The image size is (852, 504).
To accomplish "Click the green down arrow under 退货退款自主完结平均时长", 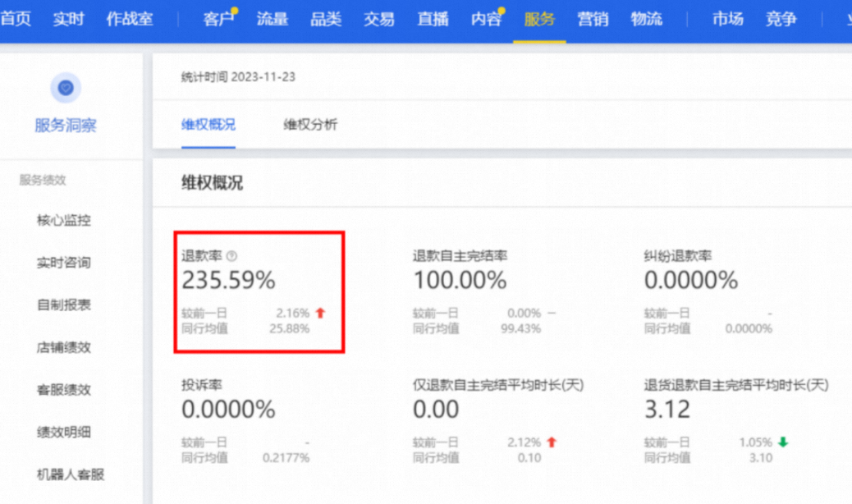I will coord(783,442).
